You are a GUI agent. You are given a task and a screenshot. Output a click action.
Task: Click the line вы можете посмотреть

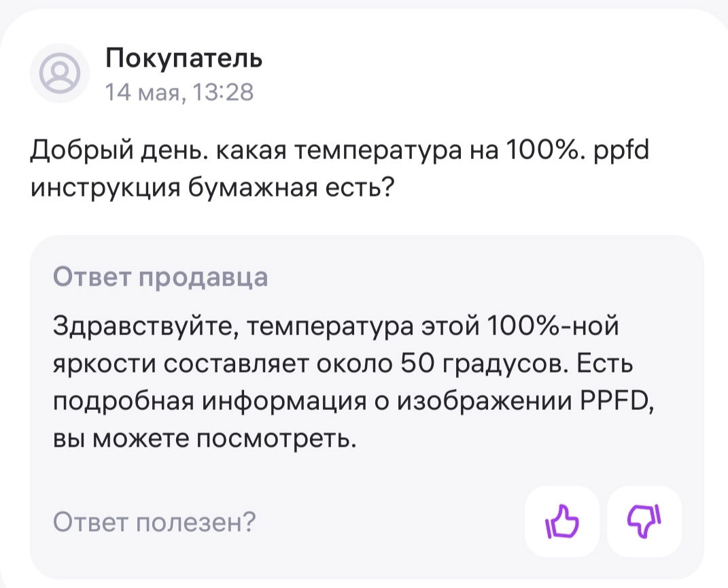coord(205,439)
